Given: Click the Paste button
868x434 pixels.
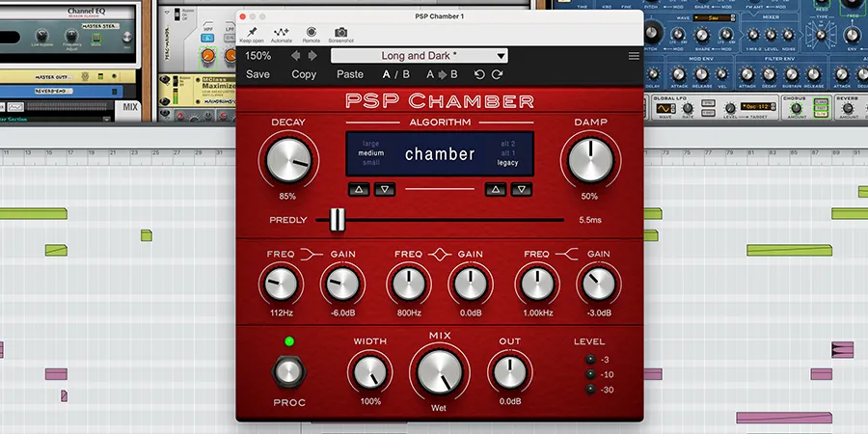Looking at the screenshot, I should (350, 74).
